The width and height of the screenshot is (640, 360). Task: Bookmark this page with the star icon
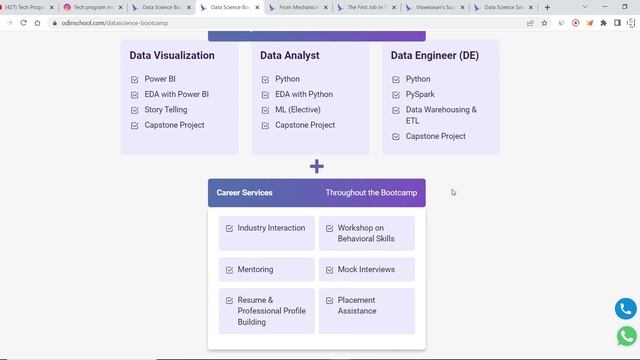(x=544, y=23)
